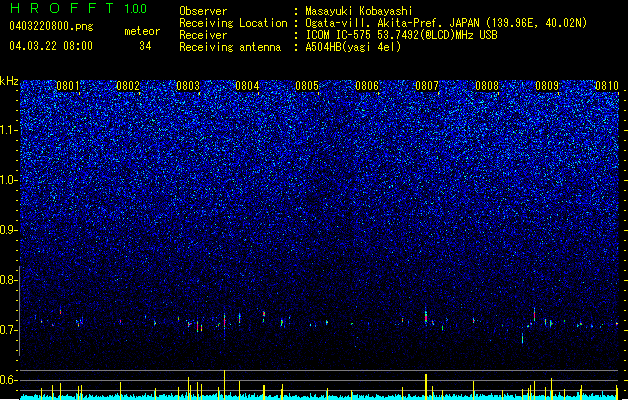Select the filename 0403220800.png

[51, 26]
